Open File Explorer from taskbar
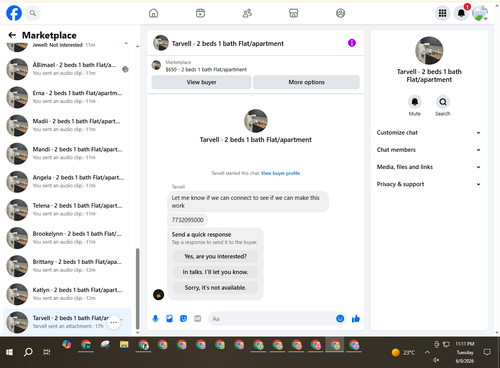The width and height of the screenshot is (500, 368). coord(124,345)
